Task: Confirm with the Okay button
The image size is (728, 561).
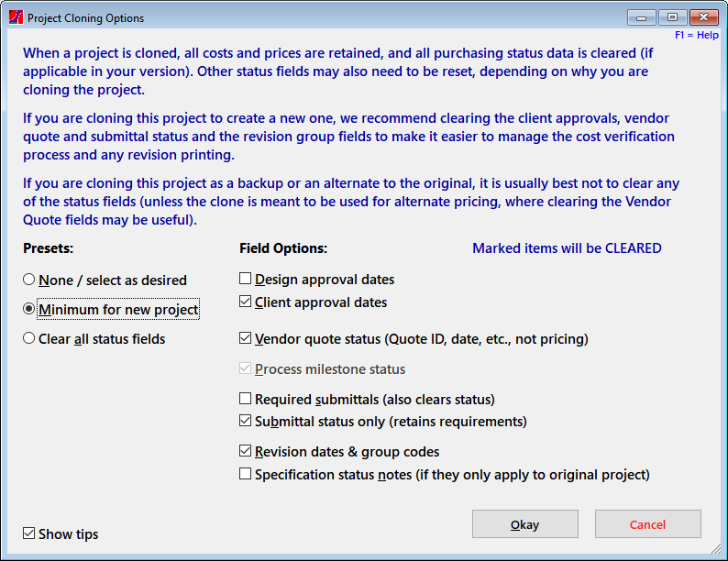Action: click(x=525, y=524)
